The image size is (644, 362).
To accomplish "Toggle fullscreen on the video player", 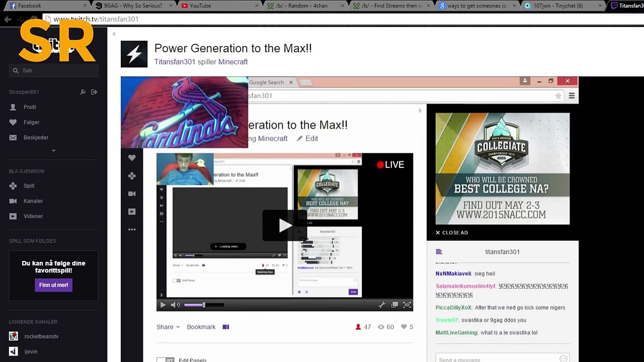I will click(407, 305).
